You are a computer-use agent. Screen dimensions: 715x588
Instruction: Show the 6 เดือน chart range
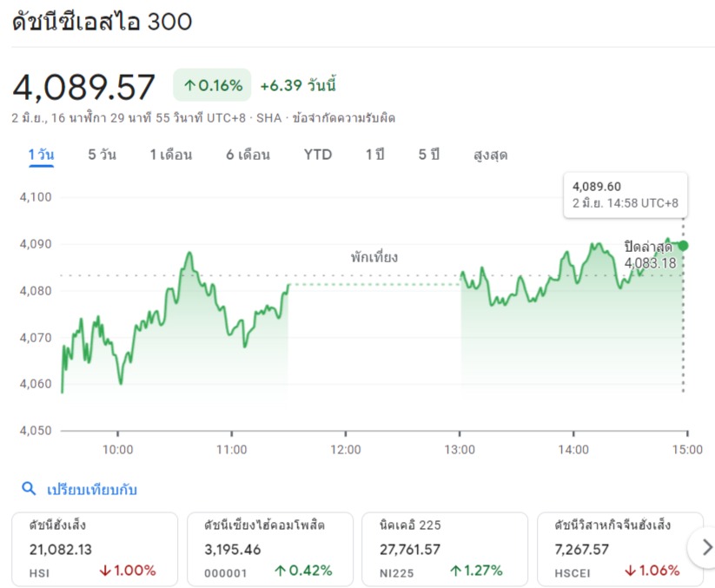248,155
